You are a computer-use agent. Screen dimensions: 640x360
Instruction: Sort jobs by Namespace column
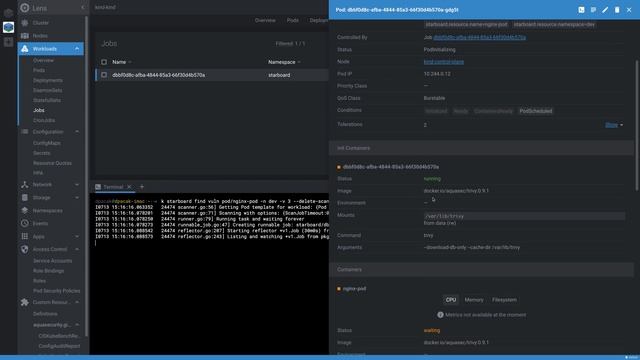click(x=282, y=62)
